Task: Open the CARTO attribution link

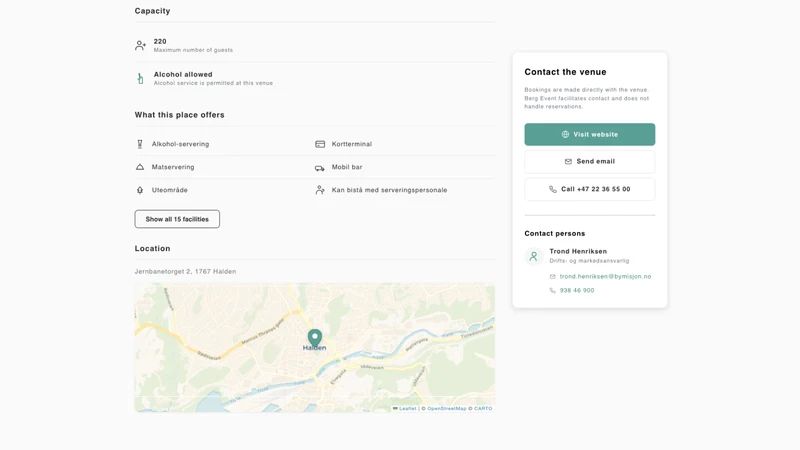Action: click(x=483, y=409)
